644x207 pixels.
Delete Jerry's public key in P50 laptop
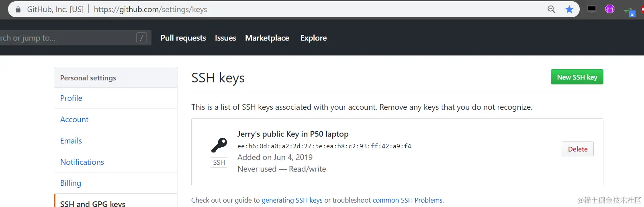577,149
